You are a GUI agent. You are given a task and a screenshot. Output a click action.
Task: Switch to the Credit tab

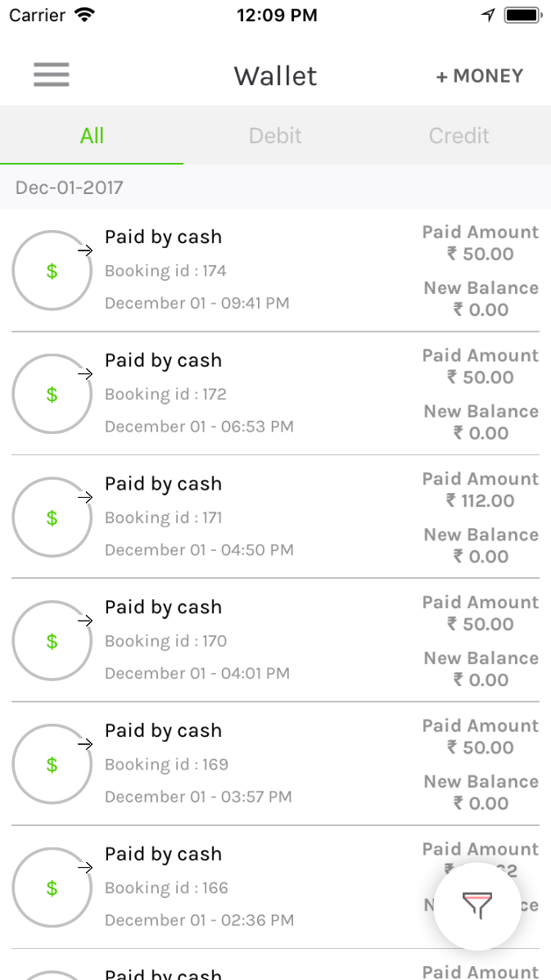click(458, 136)
